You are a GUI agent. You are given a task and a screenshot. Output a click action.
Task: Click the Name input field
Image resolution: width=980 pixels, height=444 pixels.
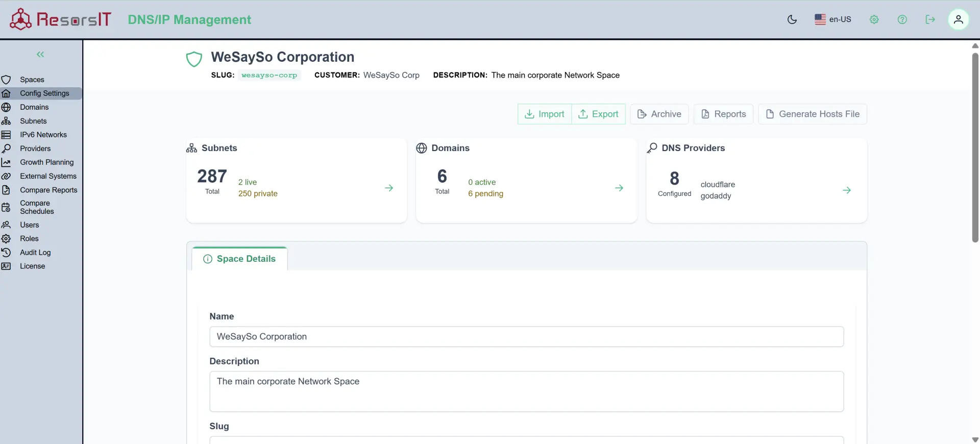[526, 336]
